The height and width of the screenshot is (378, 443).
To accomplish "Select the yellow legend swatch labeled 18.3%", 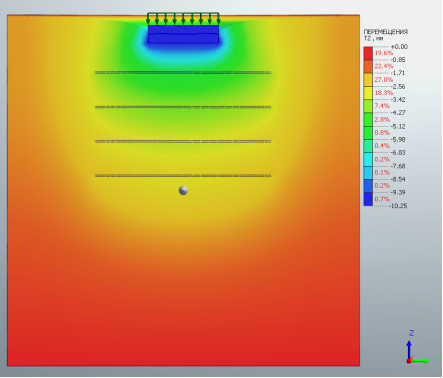I will [368, 93].
